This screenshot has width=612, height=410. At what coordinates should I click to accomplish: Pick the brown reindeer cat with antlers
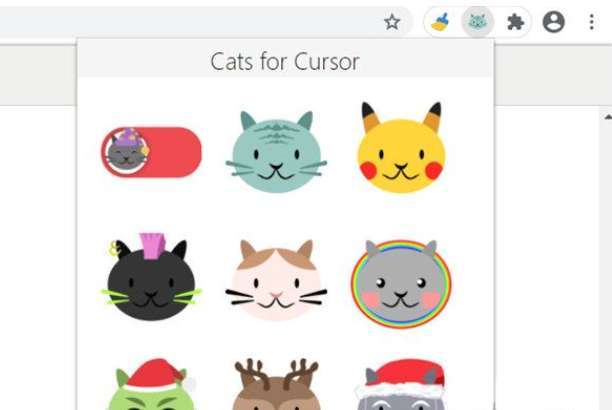[x=276, y=384]
